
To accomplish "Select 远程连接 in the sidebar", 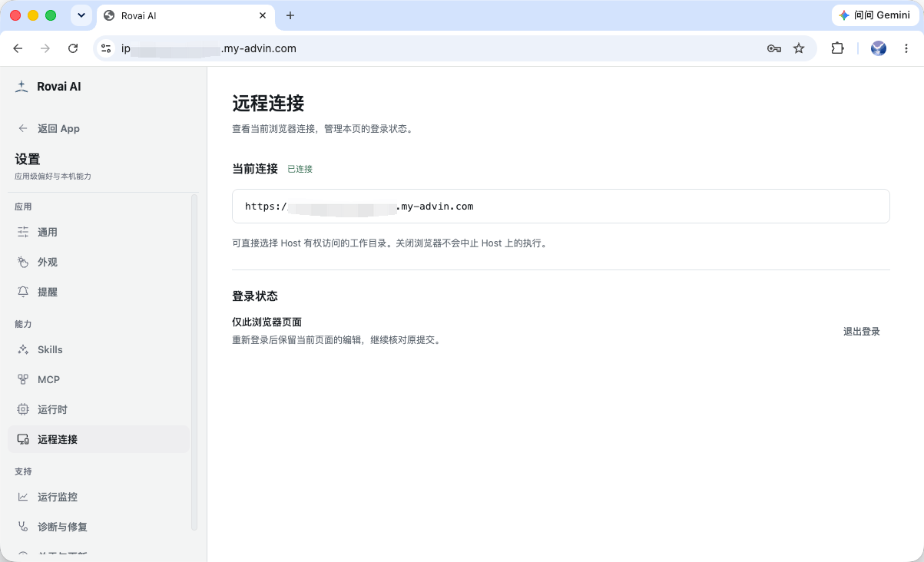I will (98, 439).
